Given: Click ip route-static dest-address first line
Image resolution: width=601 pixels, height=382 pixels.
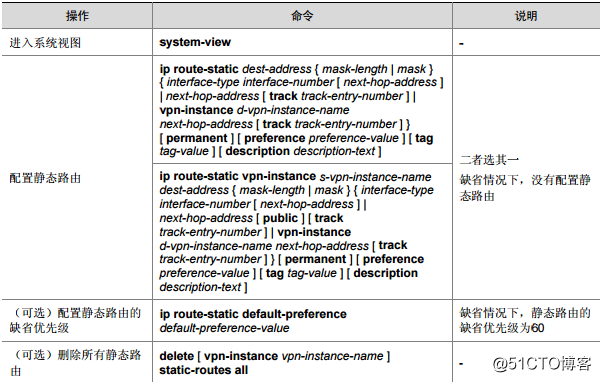Looking at the screenshot, I should tap(296, 69).
